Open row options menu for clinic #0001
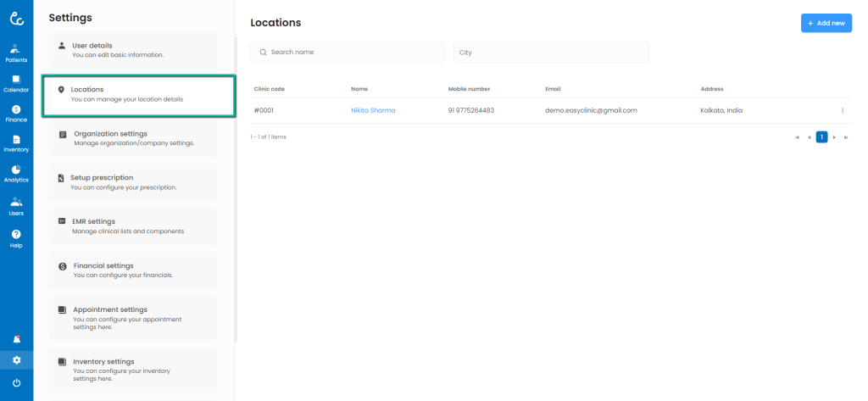 point(842,110)
